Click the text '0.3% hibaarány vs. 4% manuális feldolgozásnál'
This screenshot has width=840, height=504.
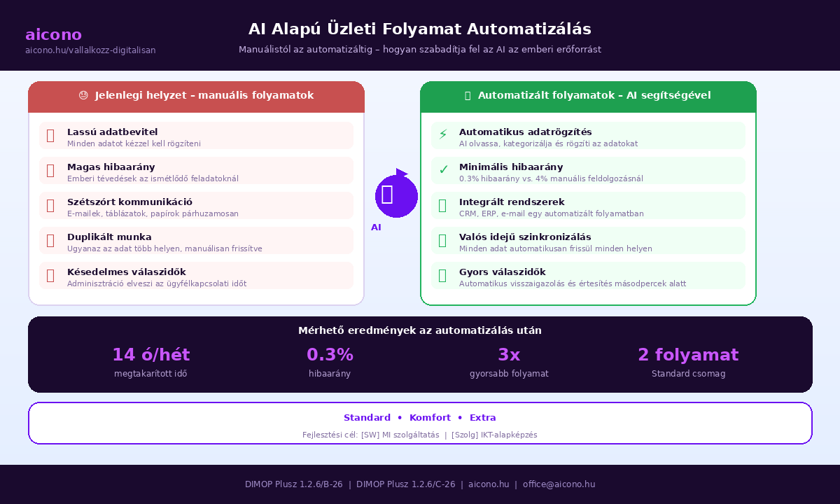coord(551,178)
